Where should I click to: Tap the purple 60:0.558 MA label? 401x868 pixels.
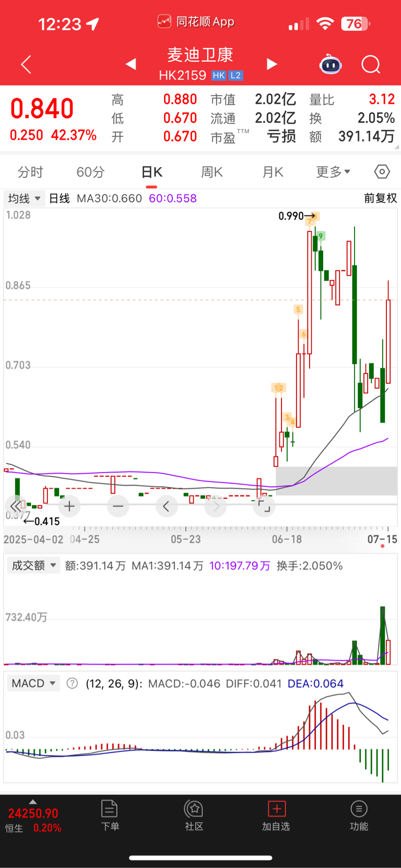(173, 198)
